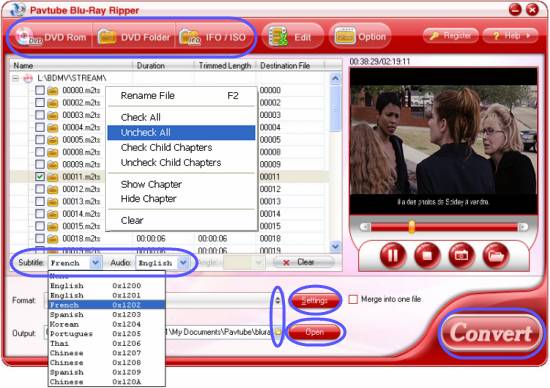Open the snapshot folder icon
This screenshot has width=550, height=388.
tap(496, 256)
